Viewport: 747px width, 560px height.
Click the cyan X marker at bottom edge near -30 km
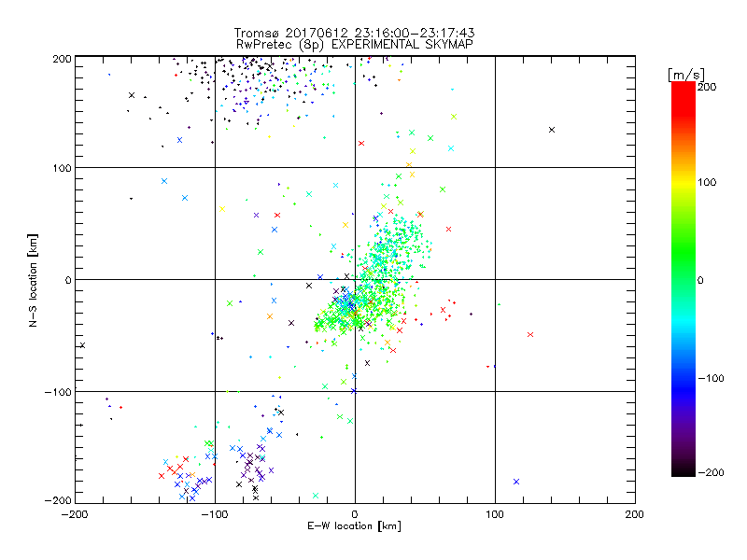(x=316, y=496)
